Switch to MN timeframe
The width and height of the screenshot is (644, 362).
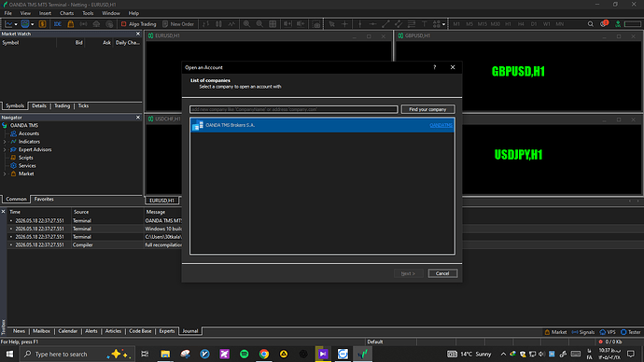559,24
